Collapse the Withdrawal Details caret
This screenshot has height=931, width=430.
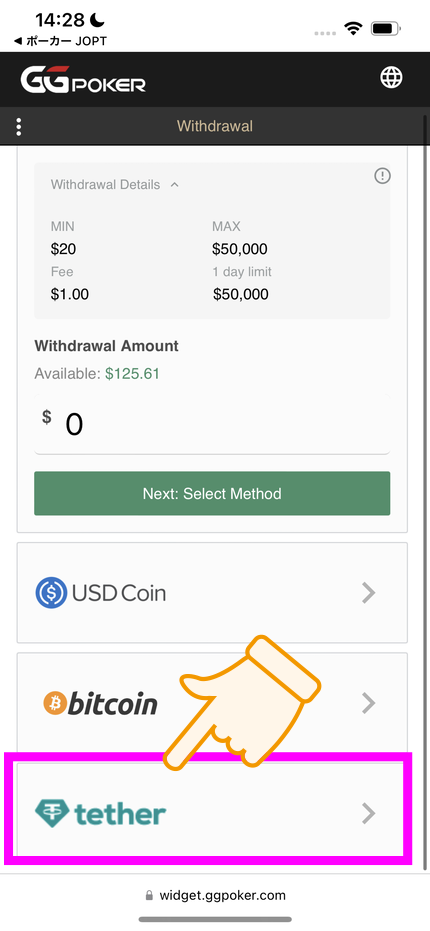[175, 185]
